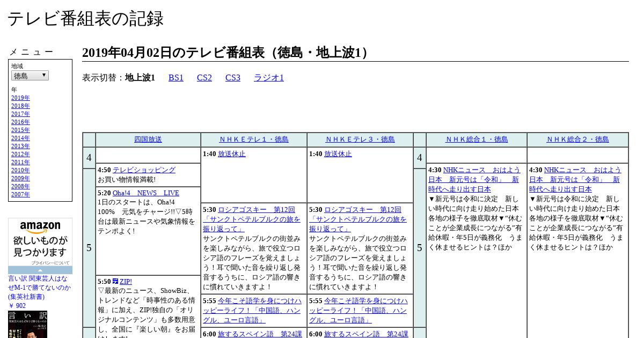Open the 2008年 archive link
The image size is (644, 338).
coord(20,187)
